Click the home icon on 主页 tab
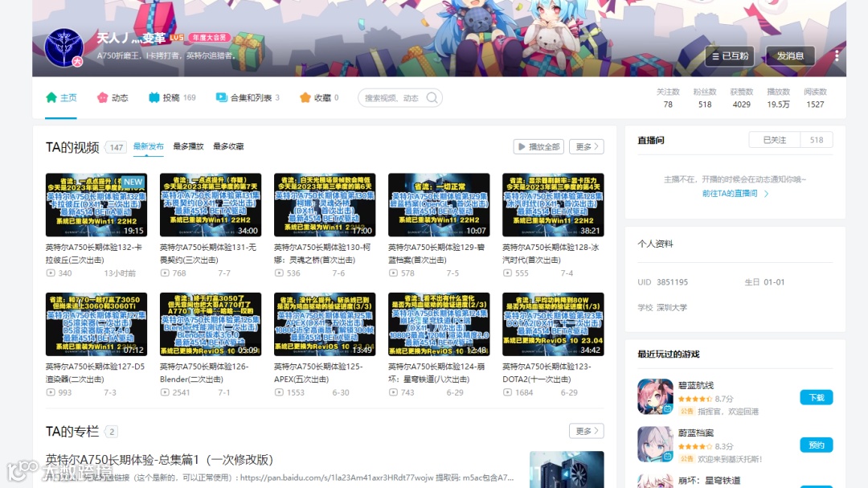Viewport: 868px width, 488px height. point(51,97)
